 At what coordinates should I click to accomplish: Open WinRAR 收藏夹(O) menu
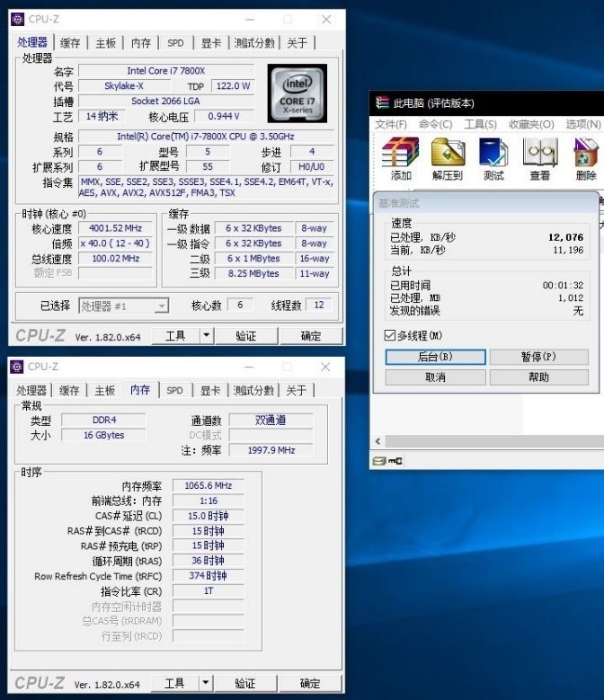pyautogui.click(x=532, y=124)
